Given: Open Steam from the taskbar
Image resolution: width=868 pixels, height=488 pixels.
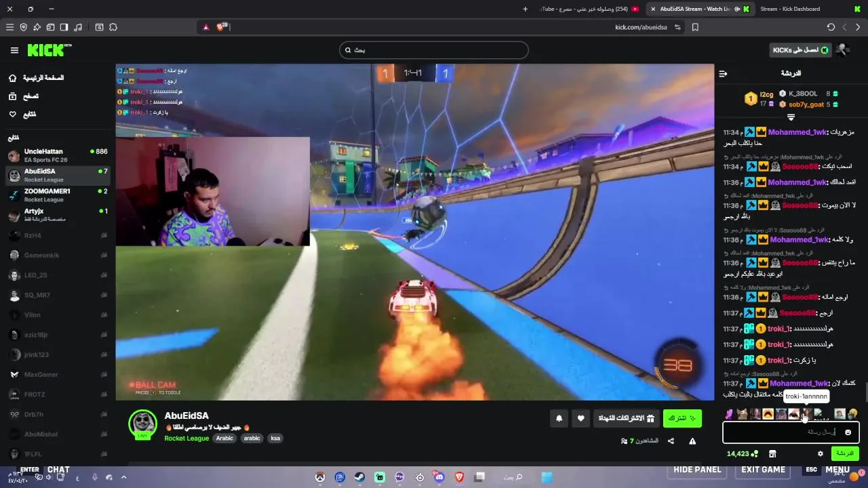Looking at the screenshot, I should [x=360, y=477].
